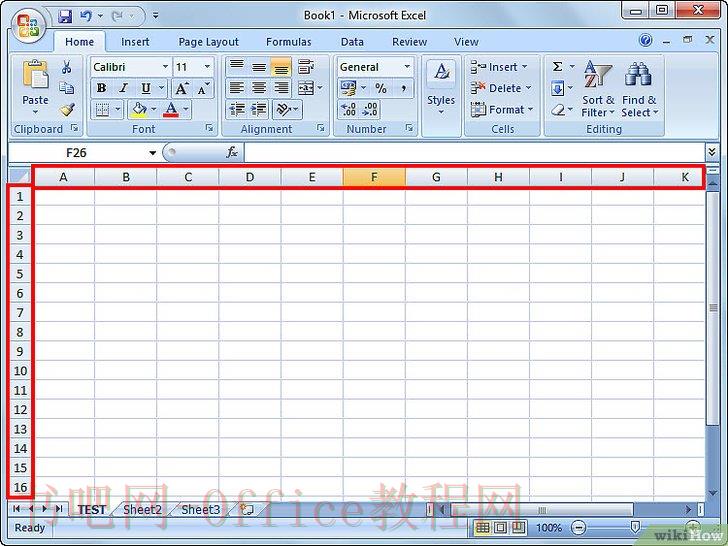Open the Review tab
The width and height of the screenshot is (728, 546).
pos(409,42)
